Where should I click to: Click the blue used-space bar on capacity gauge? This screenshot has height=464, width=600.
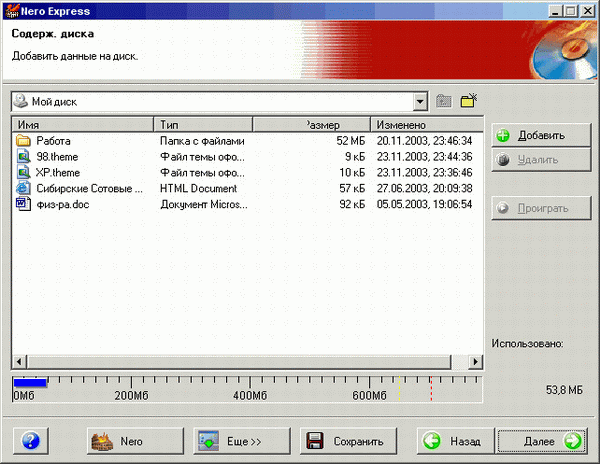30,382
